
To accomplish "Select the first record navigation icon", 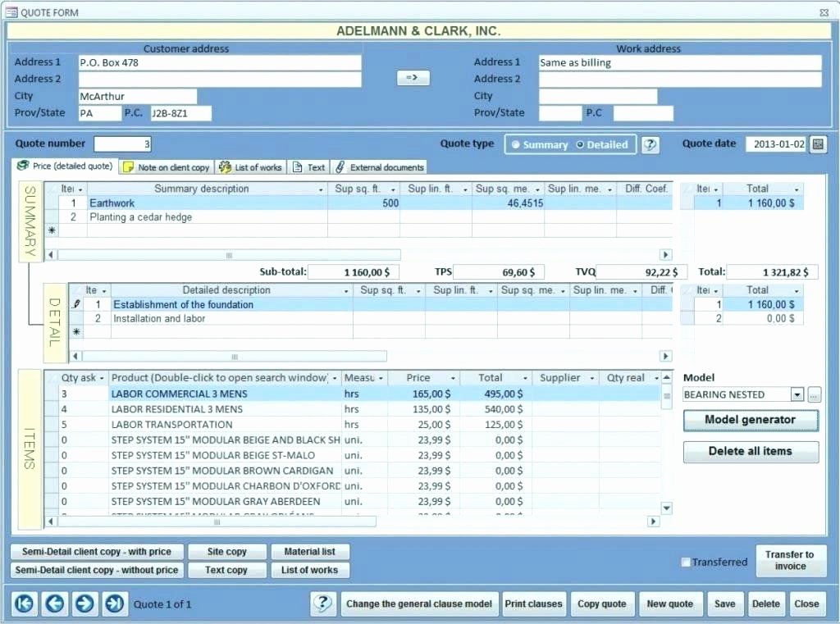I will coord(24,604).
